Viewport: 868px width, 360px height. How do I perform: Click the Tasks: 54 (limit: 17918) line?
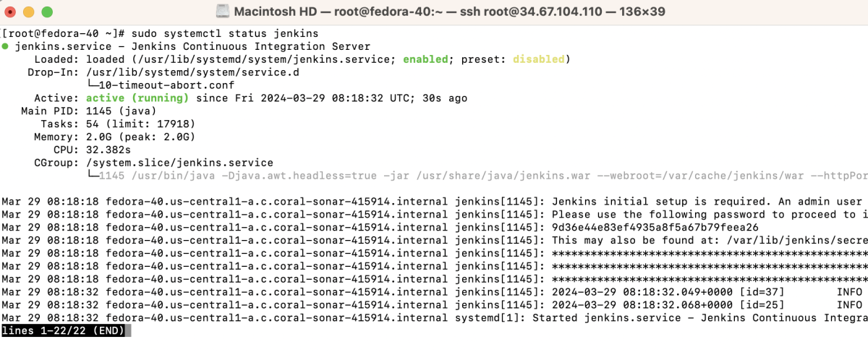tap(118, 124)
